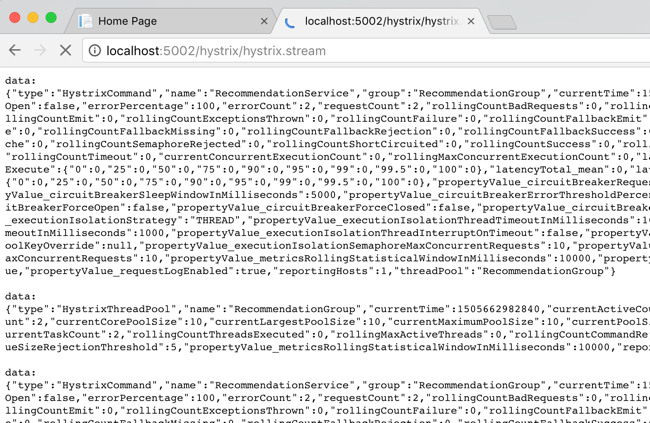Viewport: 650px width, 423px height.
Task: Click the forward navigation arrow
Action: [x=40, y=49]
